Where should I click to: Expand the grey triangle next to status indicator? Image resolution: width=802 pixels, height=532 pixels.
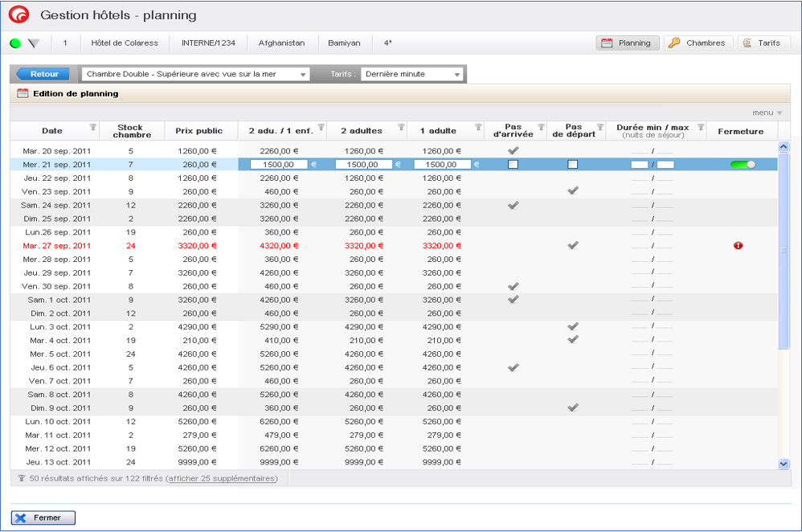pos(34,43)
